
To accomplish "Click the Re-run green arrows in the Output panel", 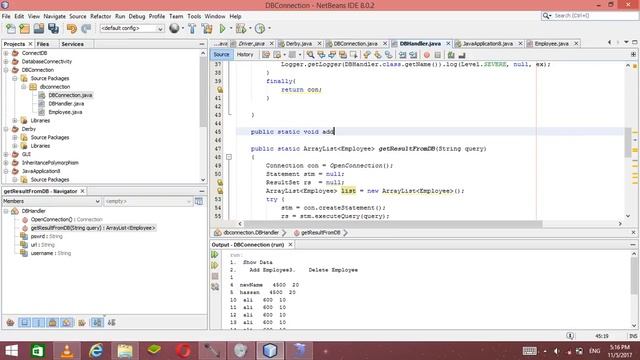I will pos(215,255).
